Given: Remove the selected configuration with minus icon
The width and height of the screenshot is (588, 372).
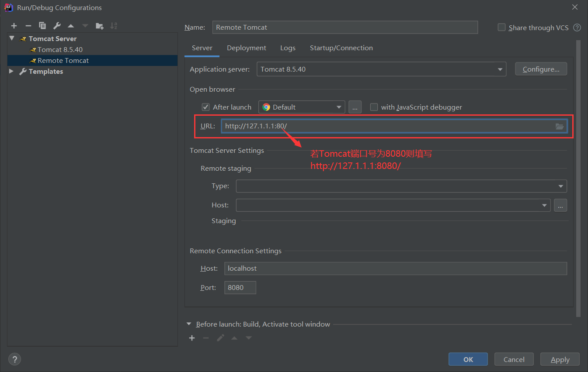Looking at the screenshot, I should point(28,26).
